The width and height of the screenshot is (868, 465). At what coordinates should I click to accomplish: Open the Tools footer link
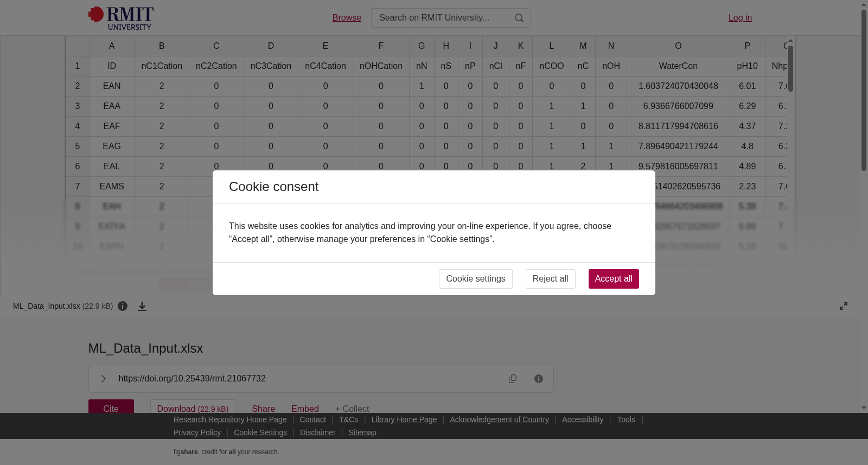[626, 419]
